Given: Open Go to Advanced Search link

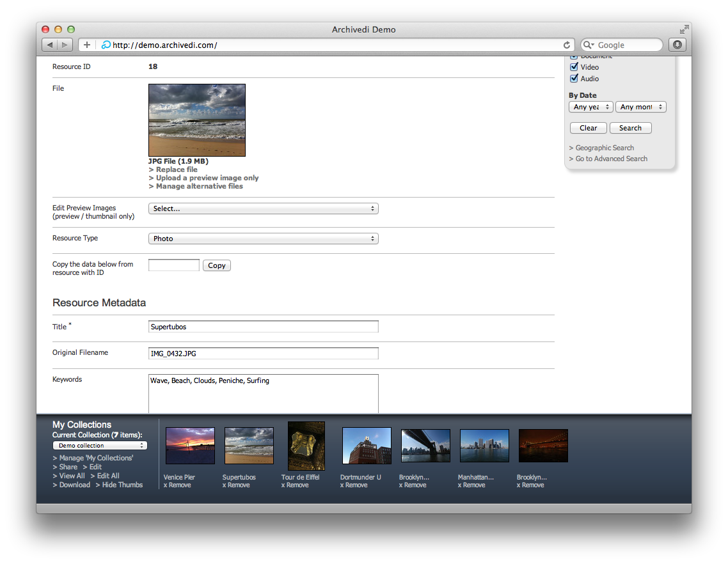Looking at the screenshot, I should [x=612, y=159].
